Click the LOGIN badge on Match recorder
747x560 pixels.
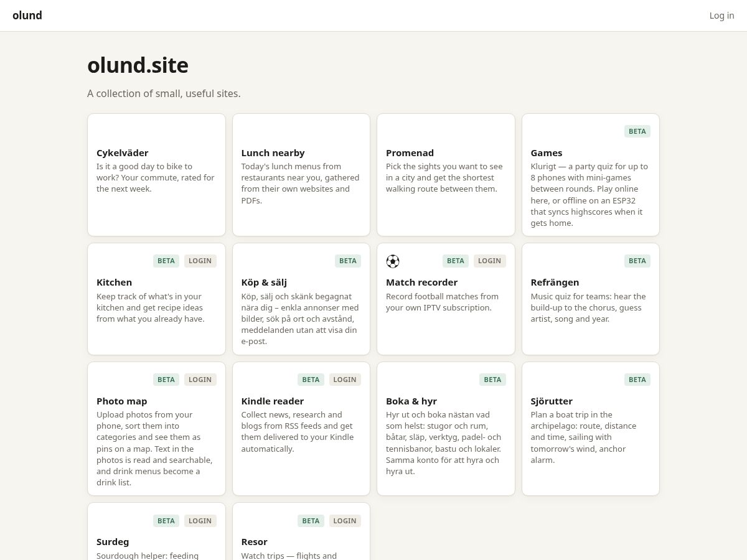point(490,261)
